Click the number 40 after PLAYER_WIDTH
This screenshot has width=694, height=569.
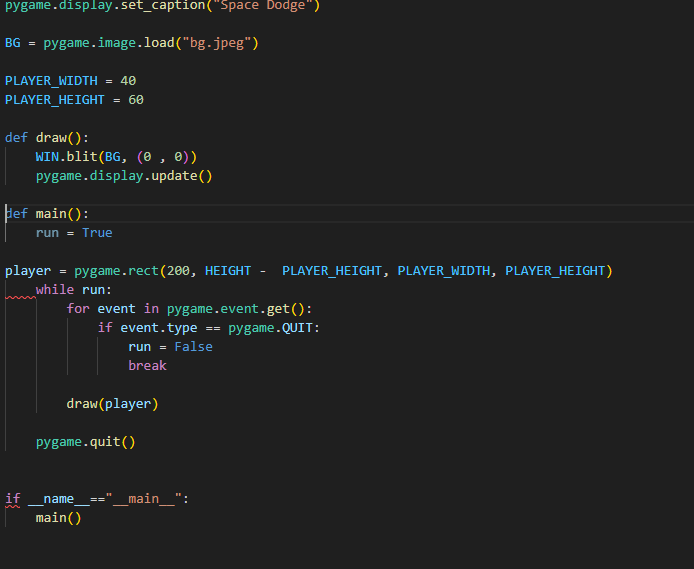[x=128, y=81]
